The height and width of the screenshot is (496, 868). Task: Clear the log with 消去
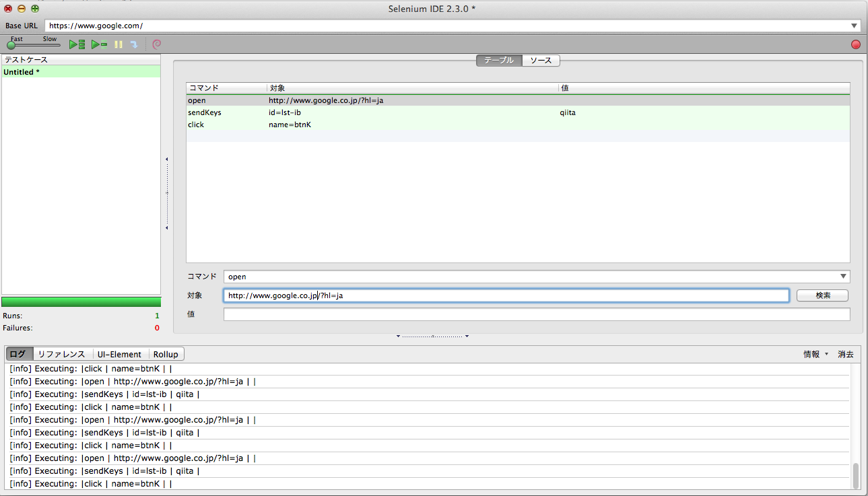click(845, 354)
